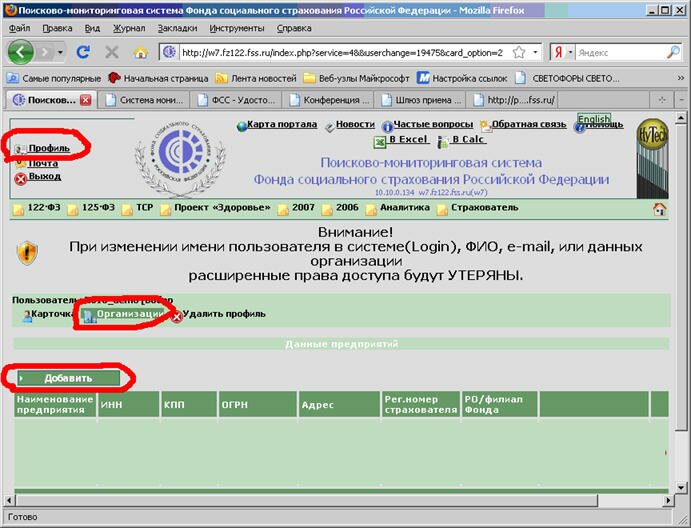This screenshot has height=528, width=691.
Task: Close the Поисков... tab with red X
Action: (85, 100)
